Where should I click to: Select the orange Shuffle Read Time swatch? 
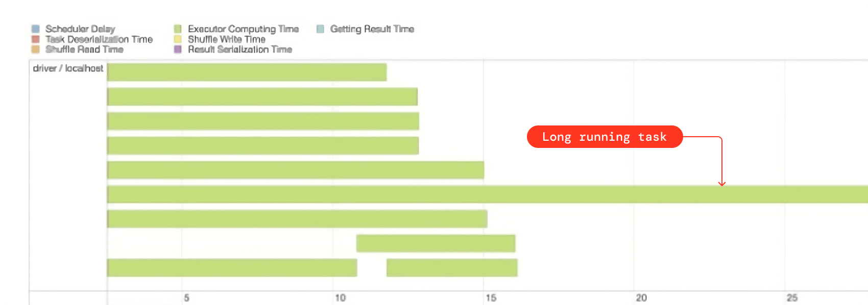[x=35, y=49]
